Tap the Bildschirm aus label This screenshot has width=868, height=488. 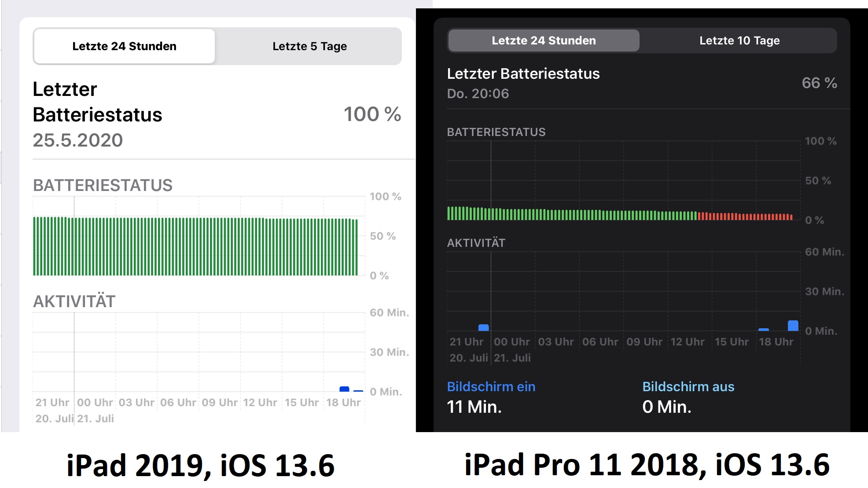[688, 386]
